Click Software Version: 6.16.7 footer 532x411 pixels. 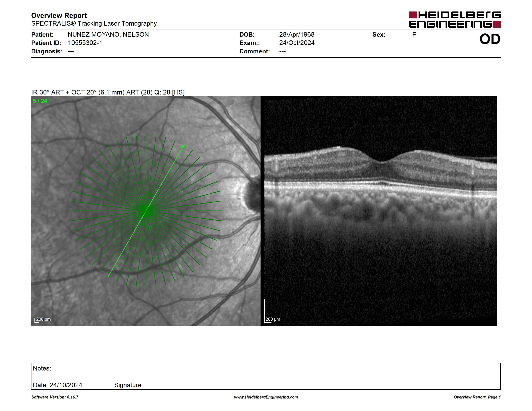pos(55,397)
